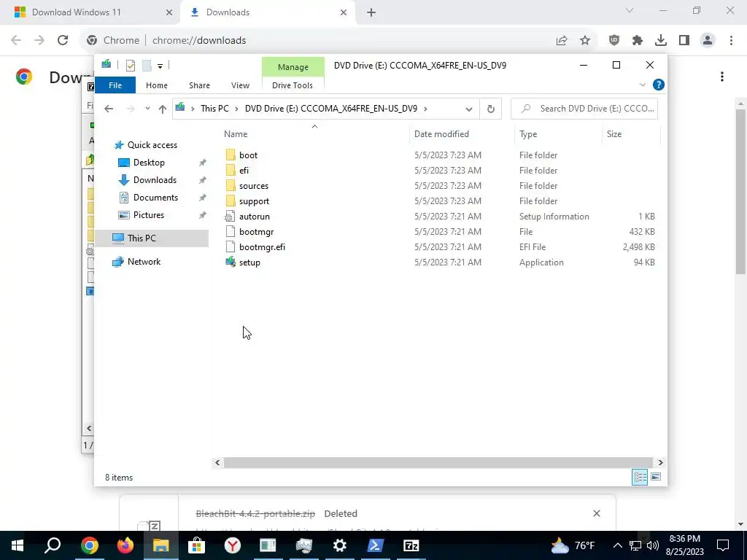Reload the Chrome page
The height and width of the screenshot is (560, 747).
tap(63, 41)
